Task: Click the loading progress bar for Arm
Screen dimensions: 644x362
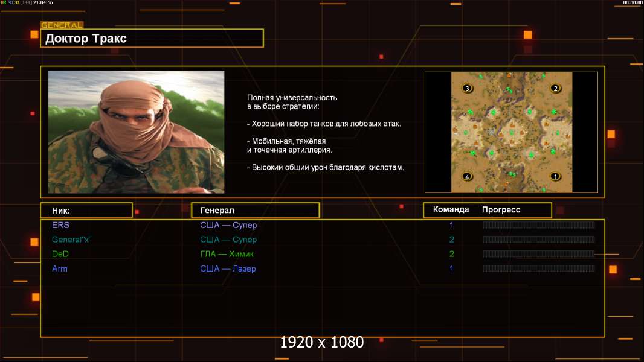Action: [538, 268]
